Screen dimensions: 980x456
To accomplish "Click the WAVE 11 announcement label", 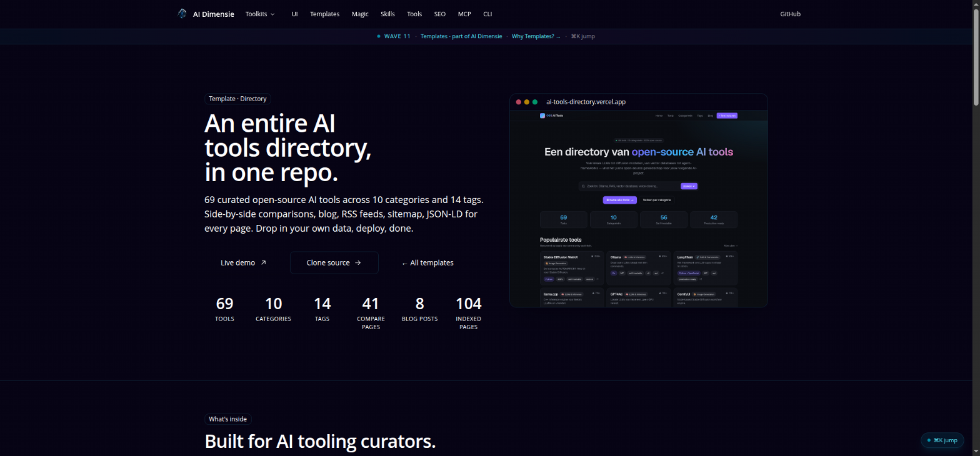I will coord(397,36).
